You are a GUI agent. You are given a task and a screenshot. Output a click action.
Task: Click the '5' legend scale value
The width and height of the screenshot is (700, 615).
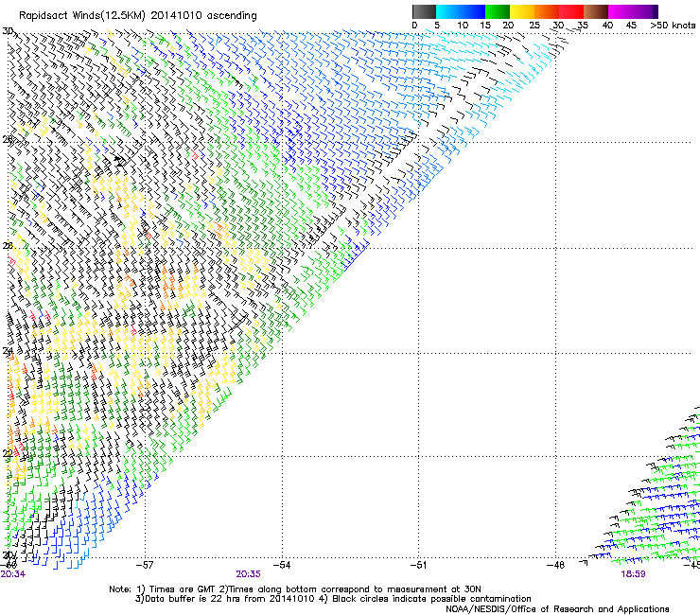pyautogui.click(x=437, y=25)
